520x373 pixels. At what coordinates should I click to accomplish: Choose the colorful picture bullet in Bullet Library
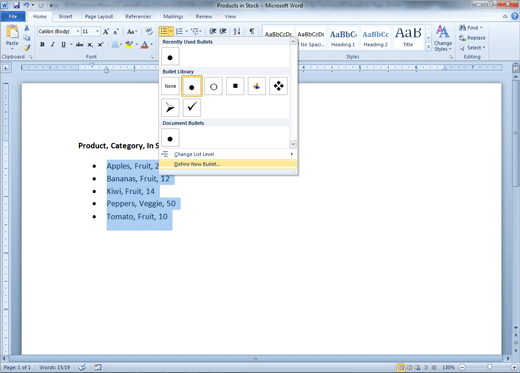coord(257,86)
